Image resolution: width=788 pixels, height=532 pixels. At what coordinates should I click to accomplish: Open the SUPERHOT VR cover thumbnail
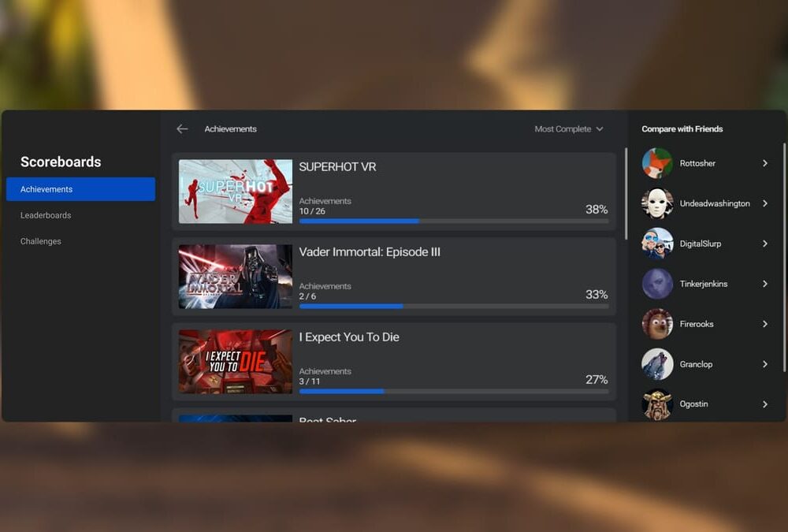pyautogui.click(x=235, y=192)
